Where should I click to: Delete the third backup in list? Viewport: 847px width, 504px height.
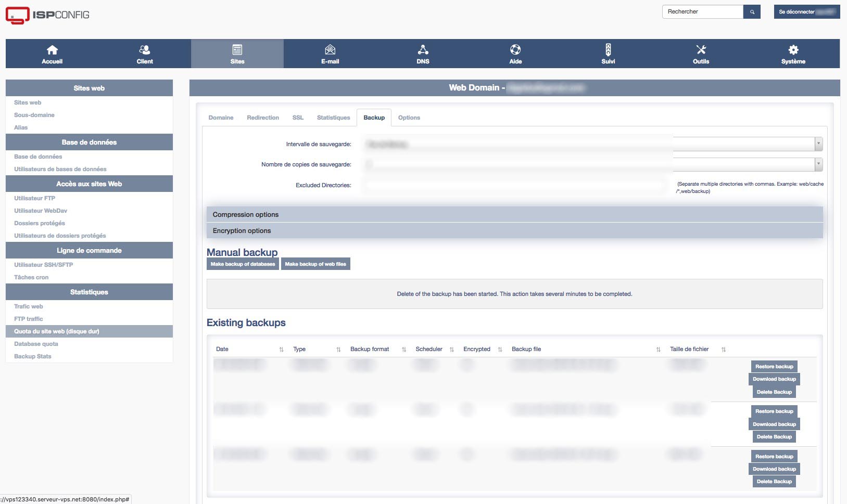774,482
